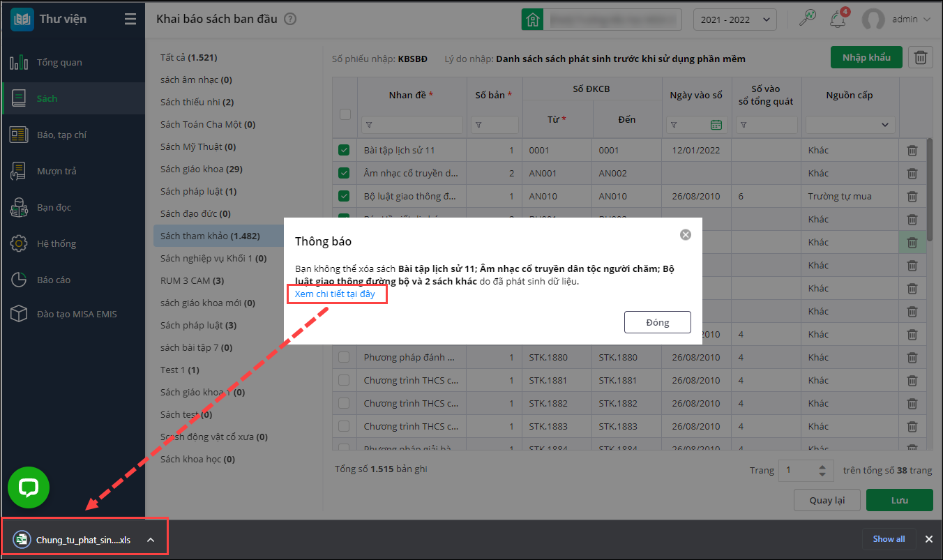Screen dimensions: 943x560
Task: Click the Trang page number field
Action: [x=806, y=470]
